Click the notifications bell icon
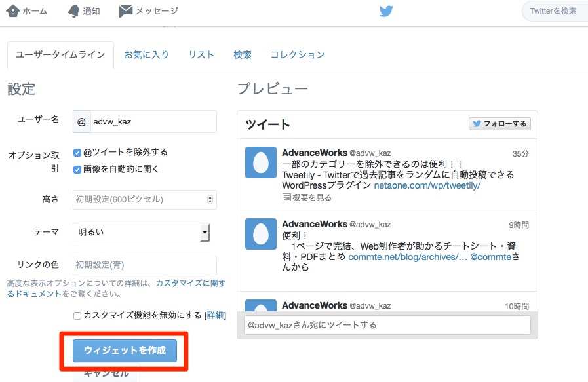Screen dimensions: 588x382 73,11
